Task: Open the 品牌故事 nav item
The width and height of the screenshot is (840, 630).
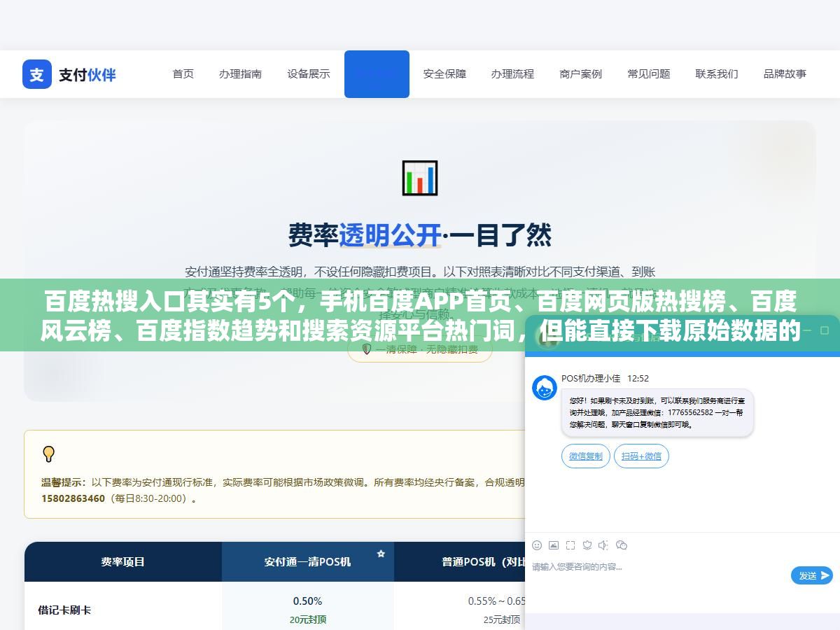Action: tap(785, 73)
